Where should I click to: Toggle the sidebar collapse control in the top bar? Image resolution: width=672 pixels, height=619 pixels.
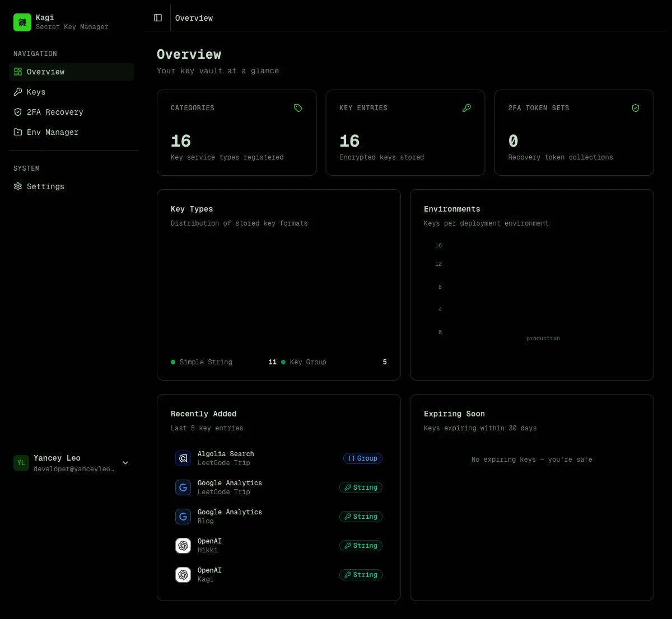(x=157, y=17)
